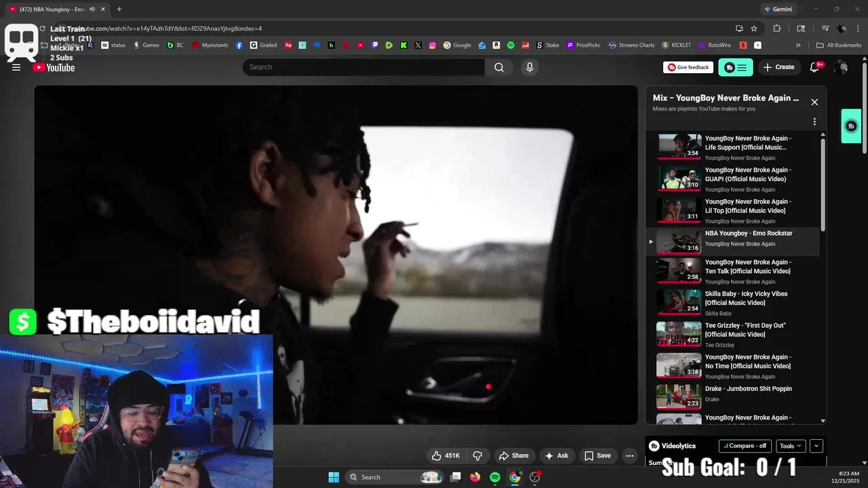Expand the bookmarks overflow double chevron
Screen dimensions: 868x488
798,45
